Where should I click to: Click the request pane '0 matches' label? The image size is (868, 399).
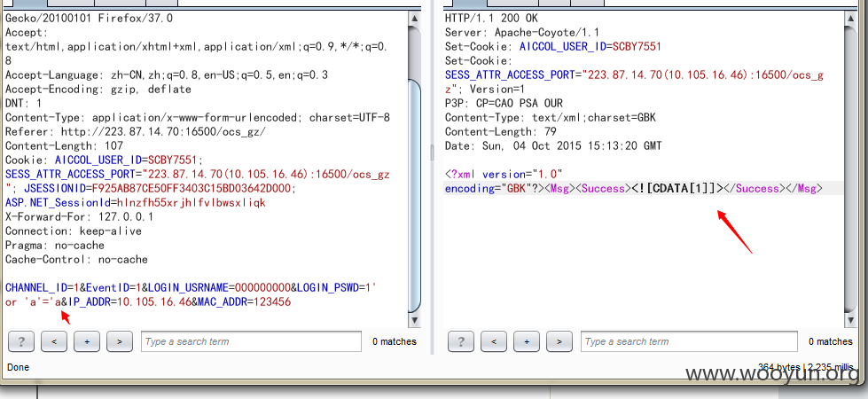[395, 341]
